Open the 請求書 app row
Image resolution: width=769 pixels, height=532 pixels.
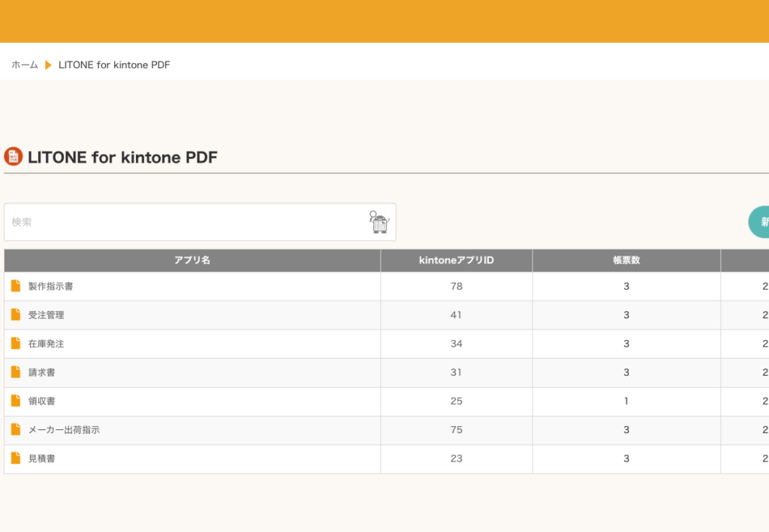[x=387, y=372]
